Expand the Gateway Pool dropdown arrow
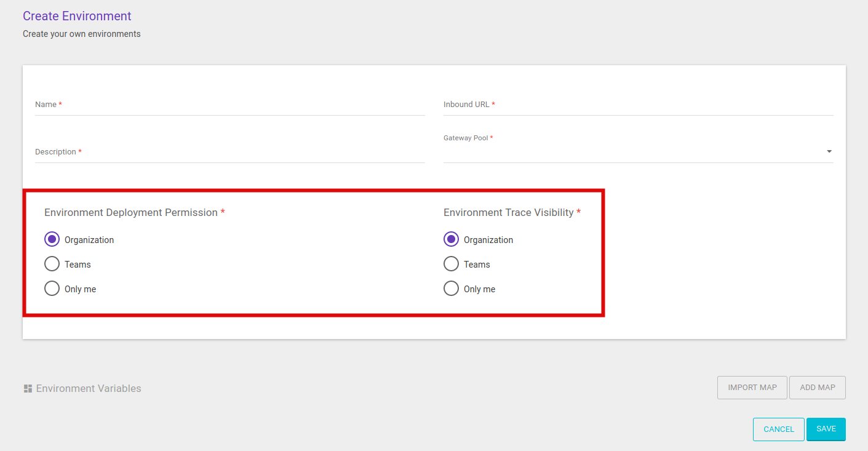This screenshot has width=868, height=451. (x=829, y=151)
